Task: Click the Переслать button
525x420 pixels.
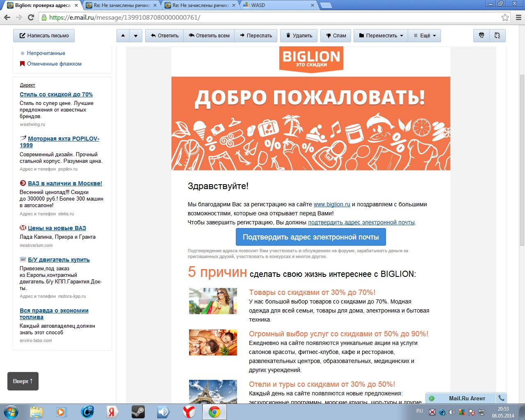Action: point(256,36)
